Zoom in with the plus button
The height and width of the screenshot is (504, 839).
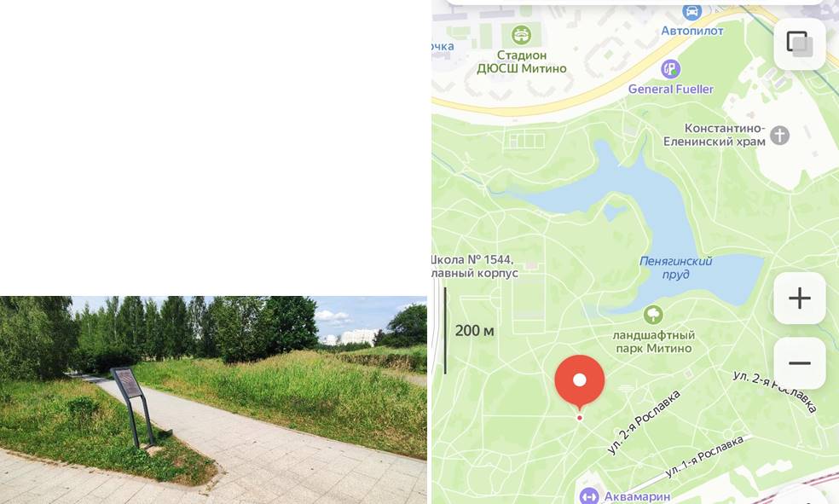pyautogui.click(x=800, y=298)
